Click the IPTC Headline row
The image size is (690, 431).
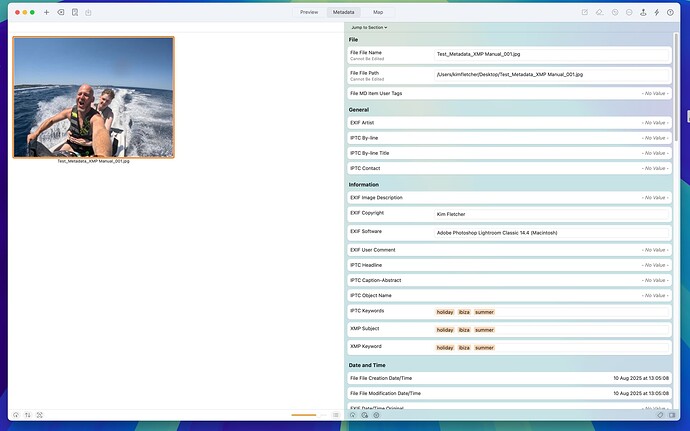point(509,265)
